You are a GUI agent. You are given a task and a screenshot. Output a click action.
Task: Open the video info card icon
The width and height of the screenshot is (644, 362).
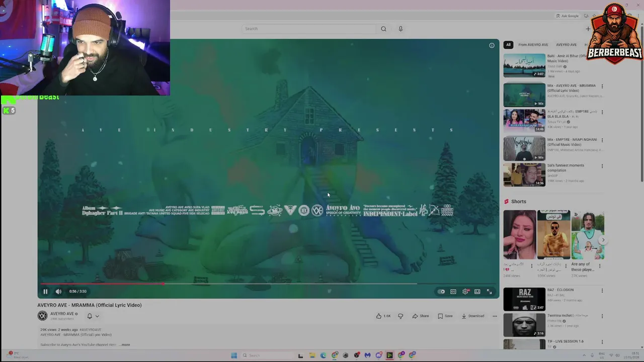click(x=492, y=45)
